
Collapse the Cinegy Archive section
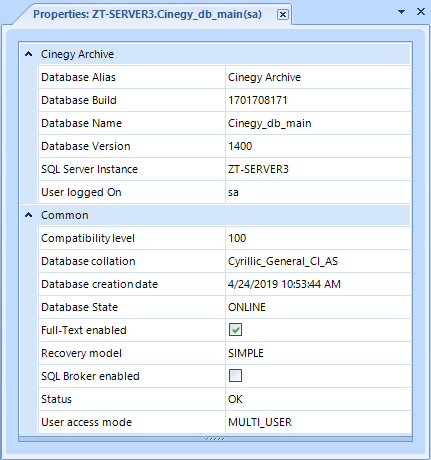point(29,54)
